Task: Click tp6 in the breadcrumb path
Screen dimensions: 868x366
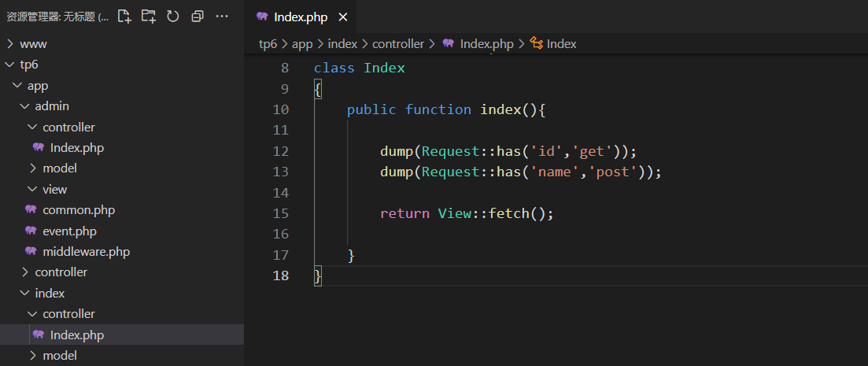Action: [268, 44]
